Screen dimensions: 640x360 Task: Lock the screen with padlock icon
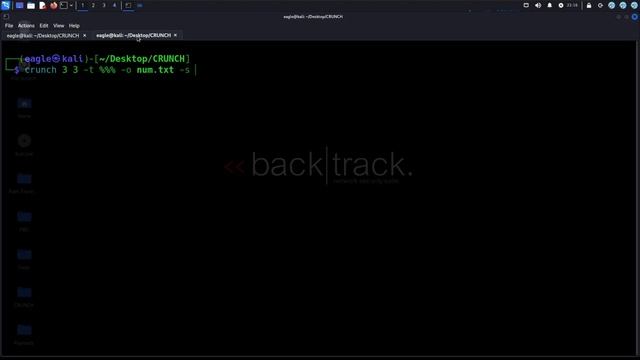click(x=589, y=5)
